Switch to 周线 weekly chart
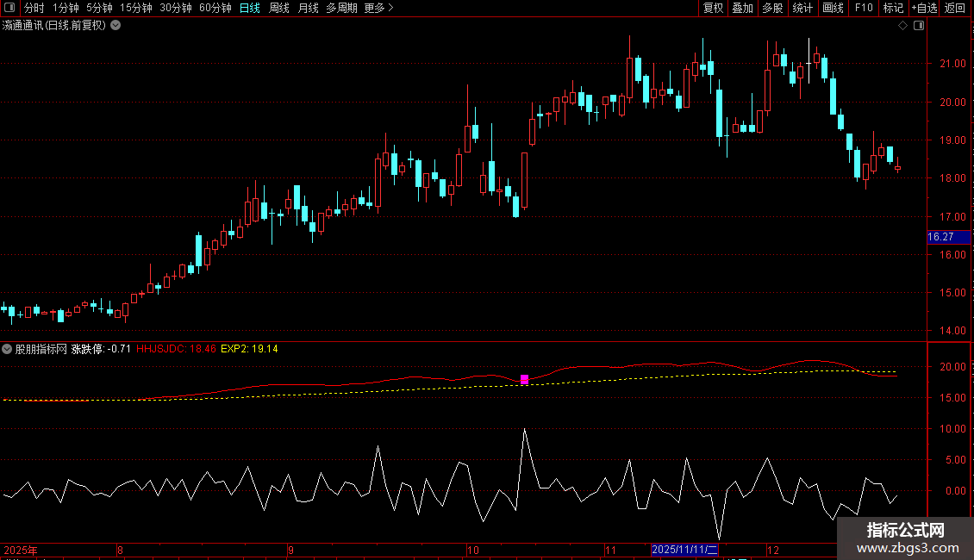 (x=279, y=8)
